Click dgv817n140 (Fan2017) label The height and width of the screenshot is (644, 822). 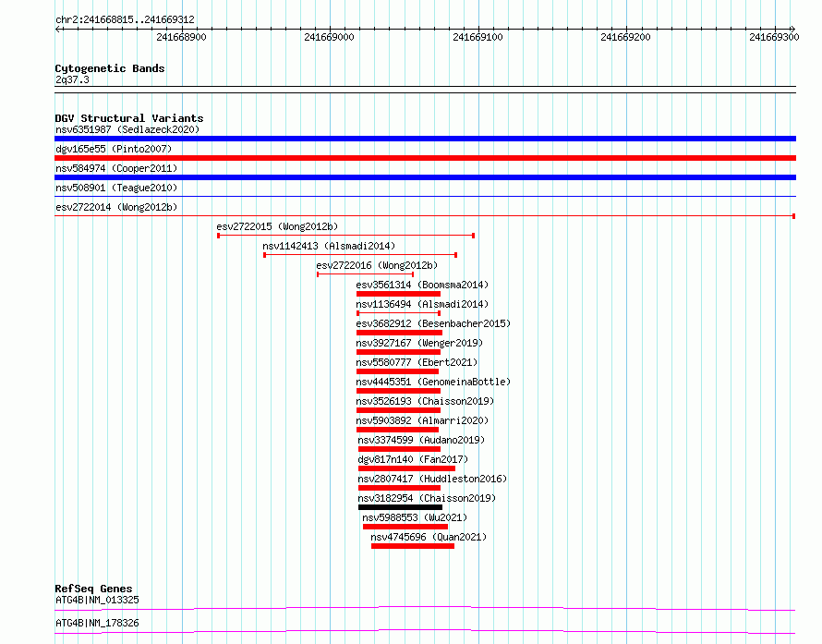pos(413,459)
